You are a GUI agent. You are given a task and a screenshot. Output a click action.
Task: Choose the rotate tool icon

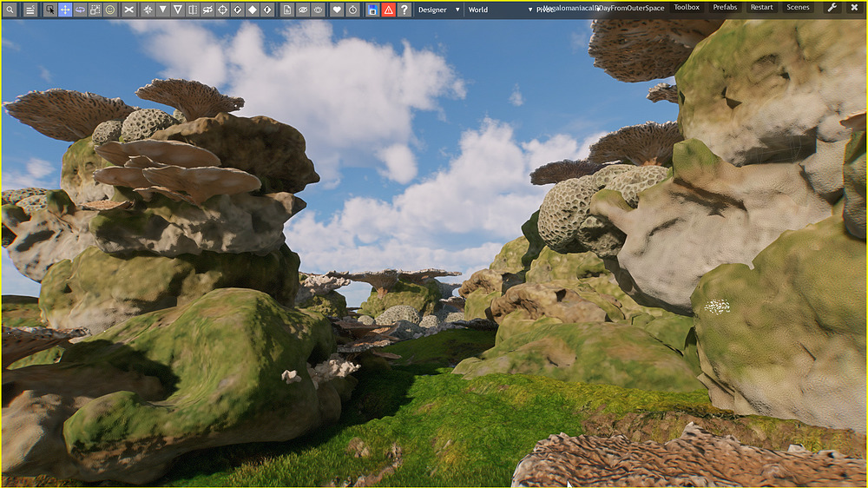pyautogui.click(x=80, y=10)
